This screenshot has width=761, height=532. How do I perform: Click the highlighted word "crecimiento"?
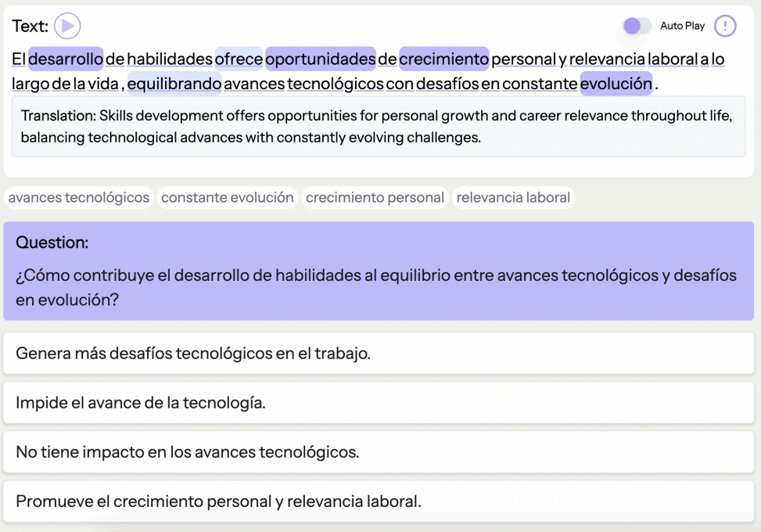click(x=443, y=59)
